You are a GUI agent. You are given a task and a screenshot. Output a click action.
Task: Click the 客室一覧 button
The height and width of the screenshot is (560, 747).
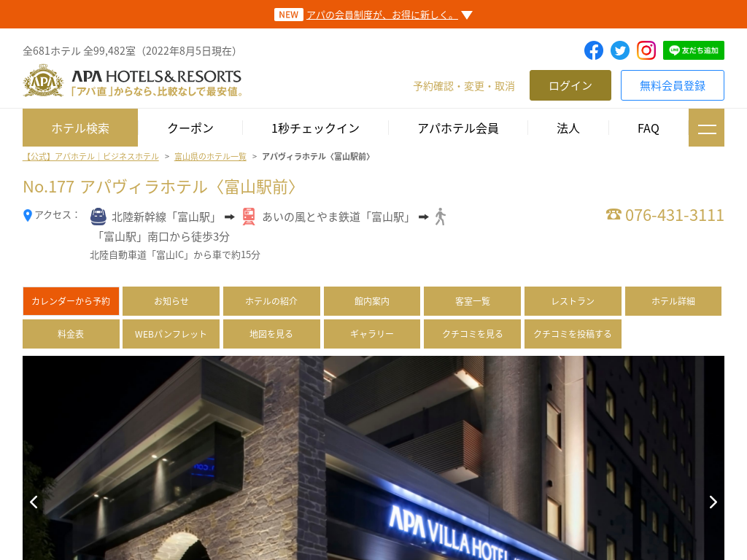[x=472, y=301]
